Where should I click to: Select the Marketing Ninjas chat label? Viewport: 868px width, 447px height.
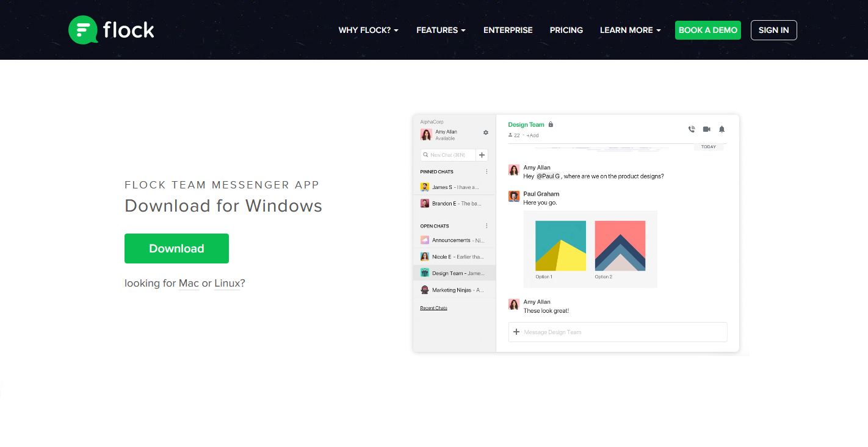pyautogui.click(x=452, y=290)
